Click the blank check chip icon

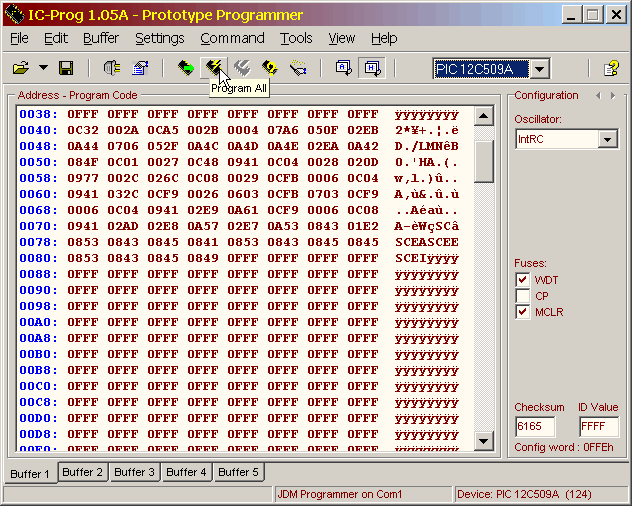[298, 68]
